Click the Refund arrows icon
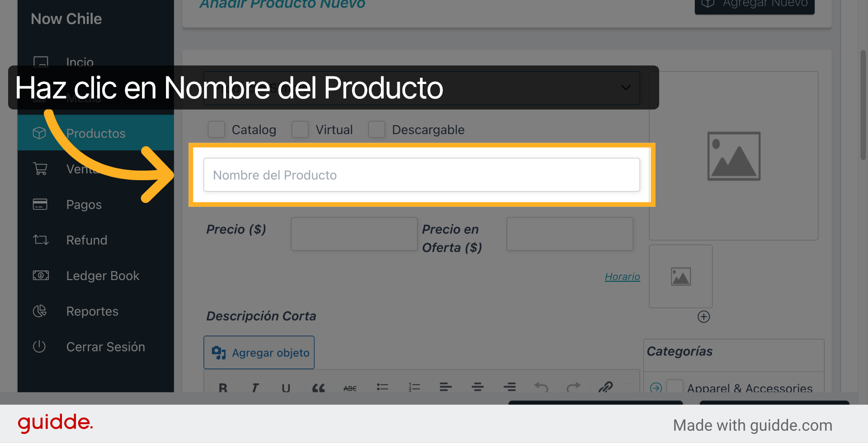The width and height of the screenshot is (868, 443). pyautogui.click(x=40, y=240)
